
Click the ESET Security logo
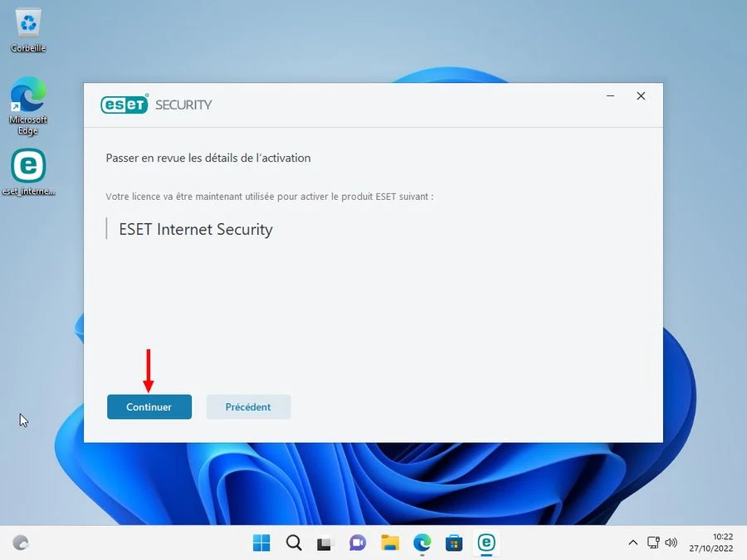156,105
